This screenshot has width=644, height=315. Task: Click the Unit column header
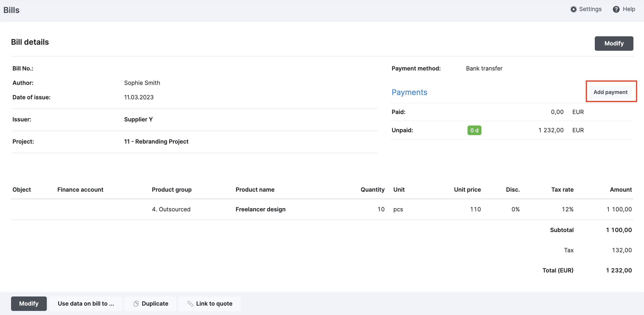click(399, 189)
